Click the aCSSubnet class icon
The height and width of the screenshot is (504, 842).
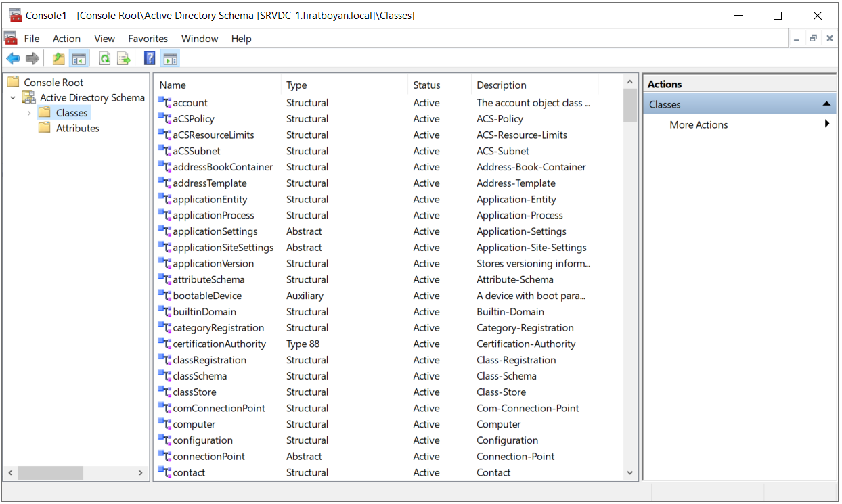tap(164, 151)
